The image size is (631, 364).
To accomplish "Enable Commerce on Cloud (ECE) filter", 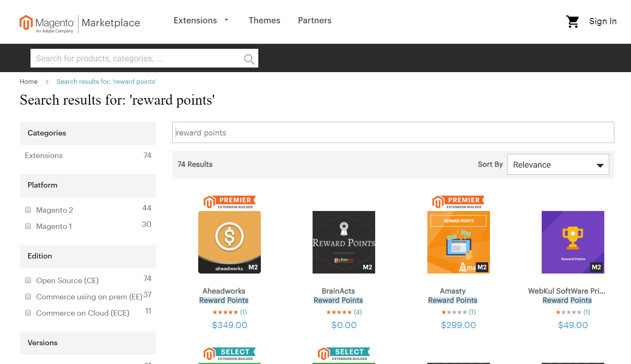I will pyautogui.click(x=28, y=313).
